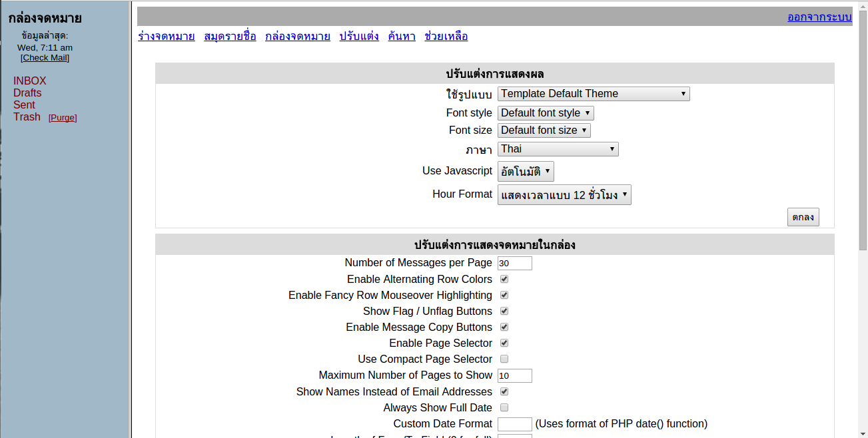Go to the ร่างจดหมาย compose menu
The width and height of the screenshot is (868, 438).
click(166, 37)
